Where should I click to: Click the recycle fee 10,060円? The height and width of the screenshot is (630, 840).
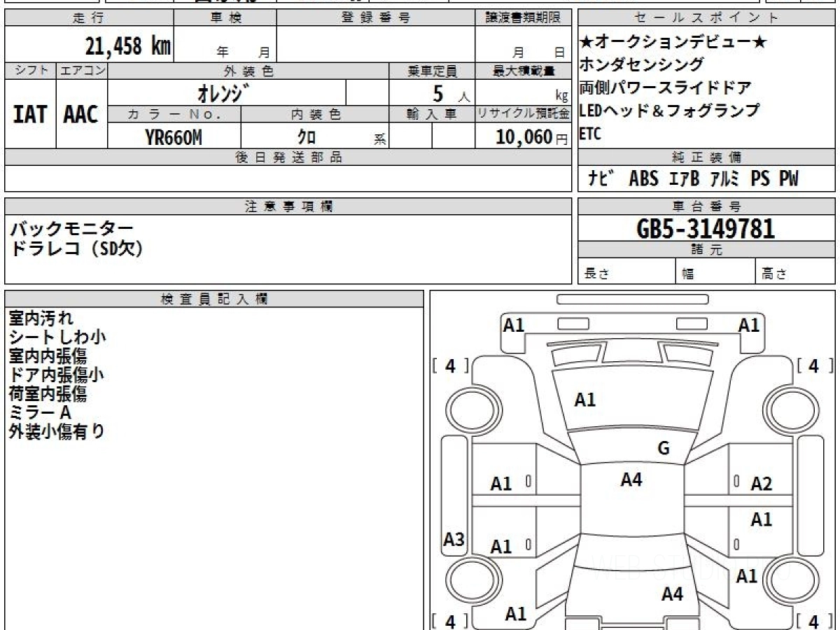tap(531, 137)
